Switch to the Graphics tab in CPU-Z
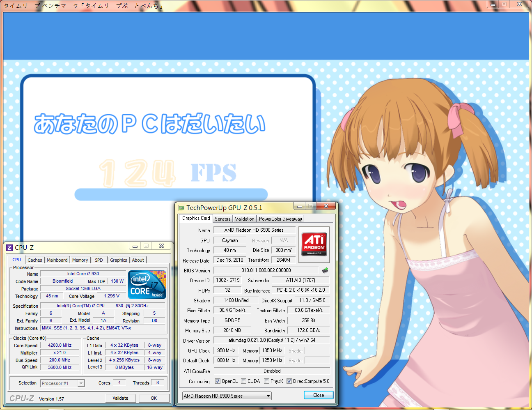Screen dimensions: 532x410 (x=119, y=260)
